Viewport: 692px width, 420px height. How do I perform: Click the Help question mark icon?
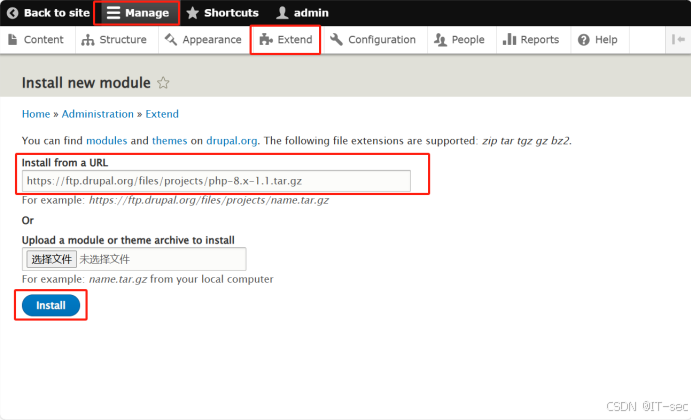(x=583, y=40)
